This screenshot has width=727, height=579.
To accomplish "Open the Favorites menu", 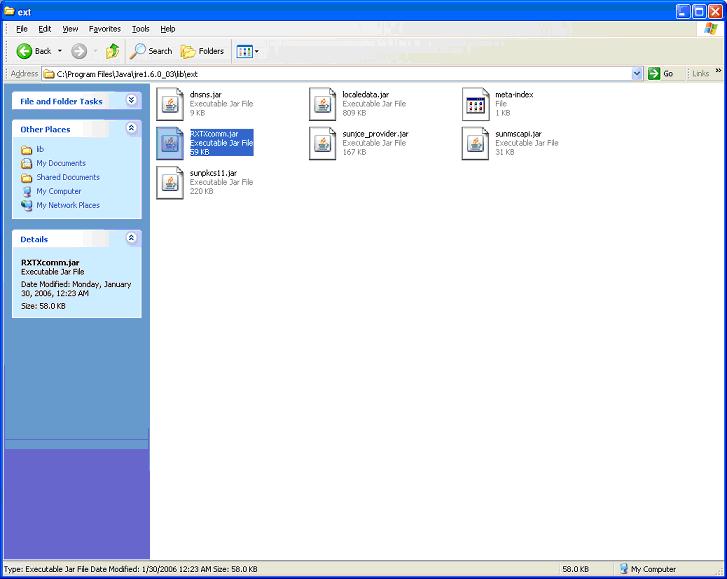I will [105, 29].
